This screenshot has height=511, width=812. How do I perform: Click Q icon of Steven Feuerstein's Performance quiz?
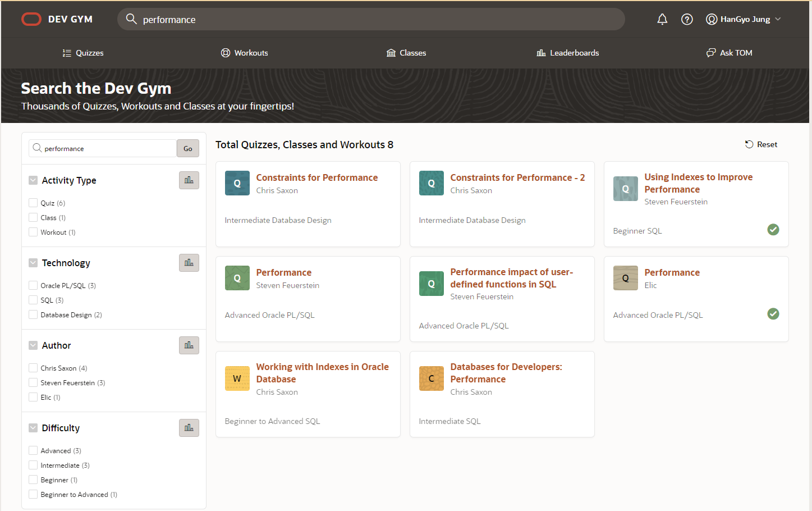click(237, 278)
